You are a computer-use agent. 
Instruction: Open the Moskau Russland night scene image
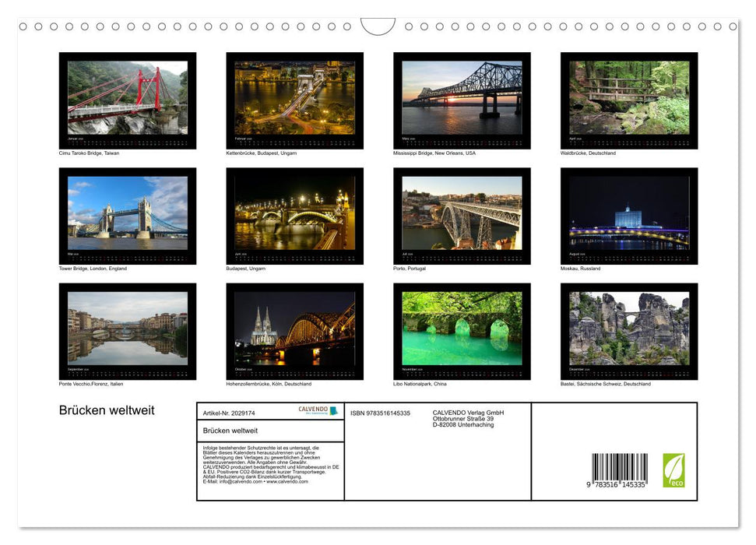click(628, 215)
